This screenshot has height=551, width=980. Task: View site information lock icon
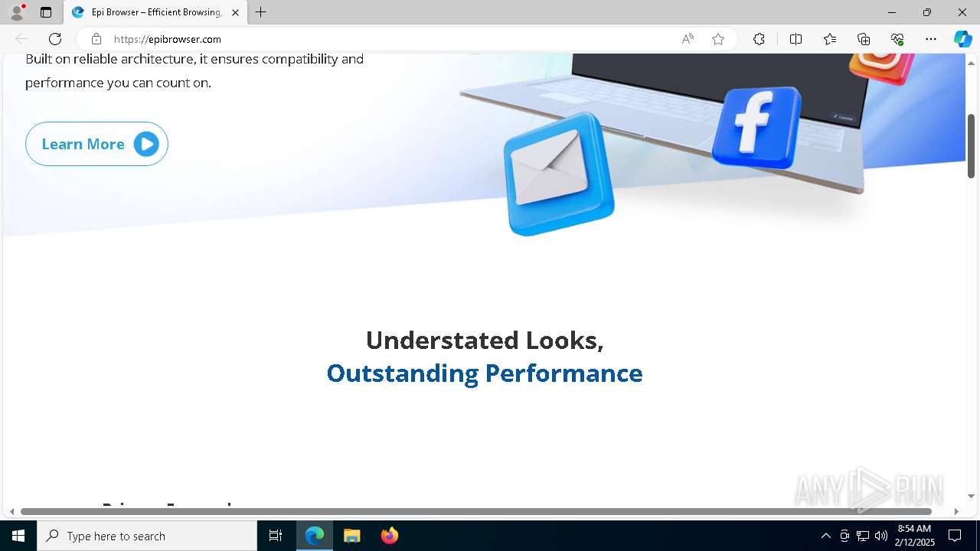pos(96,39)
